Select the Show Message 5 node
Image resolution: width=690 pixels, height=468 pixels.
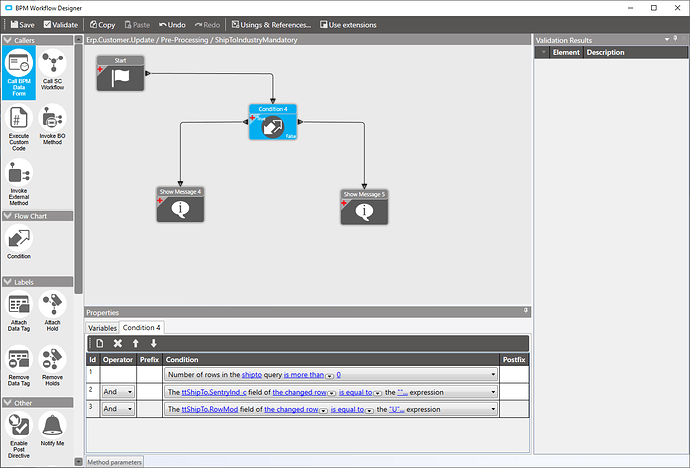pyautogui.click(x=364, y=207)
